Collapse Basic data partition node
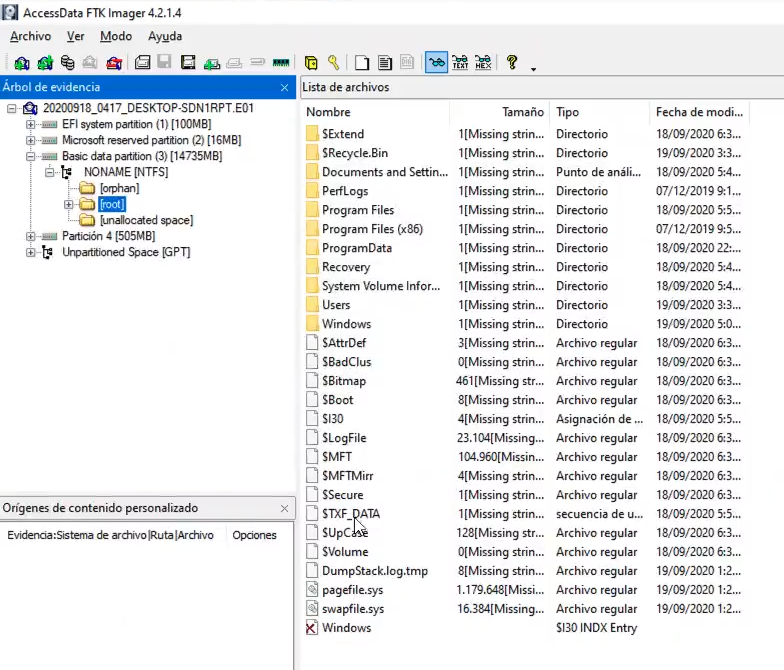This screenshot has height=670, width=784. (30, 156)
